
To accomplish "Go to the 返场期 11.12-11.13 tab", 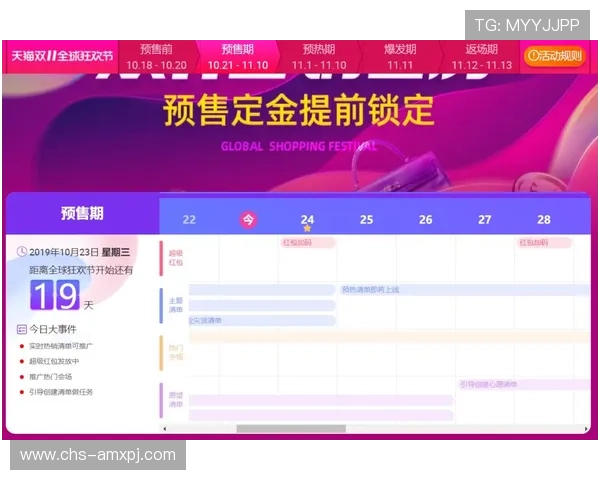I will (x=481, y=56).
